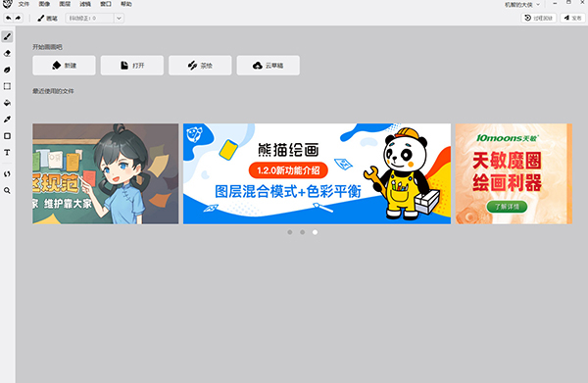Select the third carousel dot
The image size is (588, 383).
pos(315,232)
